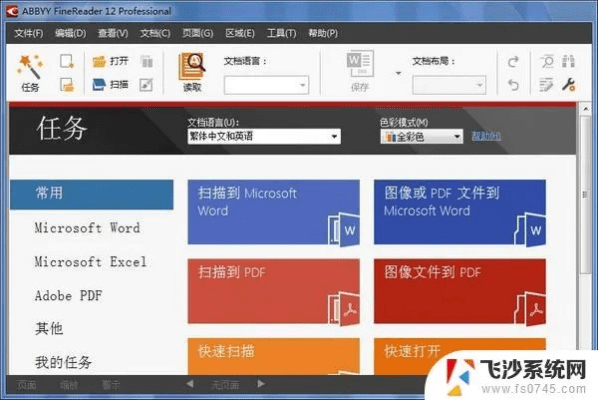Click the Task wizard wand icon
The image size is (598, 400).
click(x=30, y=67)
